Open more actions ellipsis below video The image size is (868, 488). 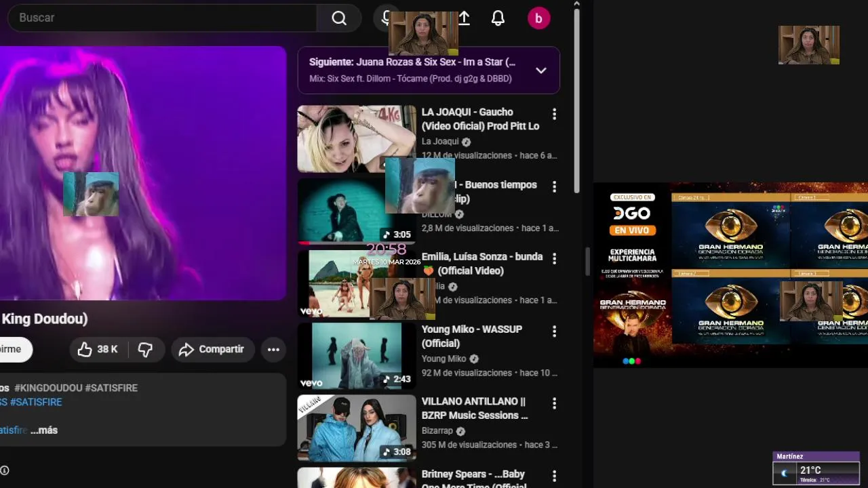click(x=273, y=350)
